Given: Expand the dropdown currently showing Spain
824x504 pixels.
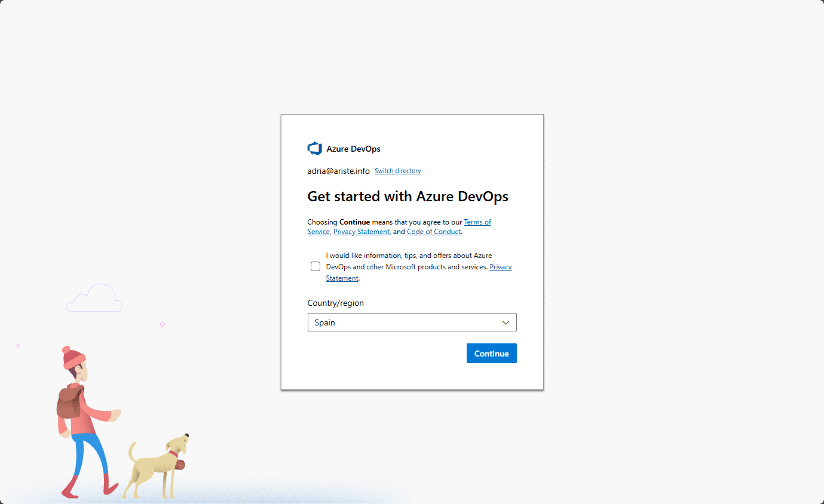Looking at the screenshot, I should 412,322.
